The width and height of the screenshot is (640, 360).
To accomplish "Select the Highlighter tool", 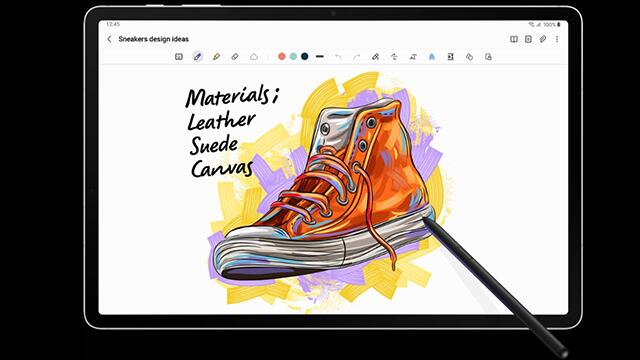I will pos(216,57).
